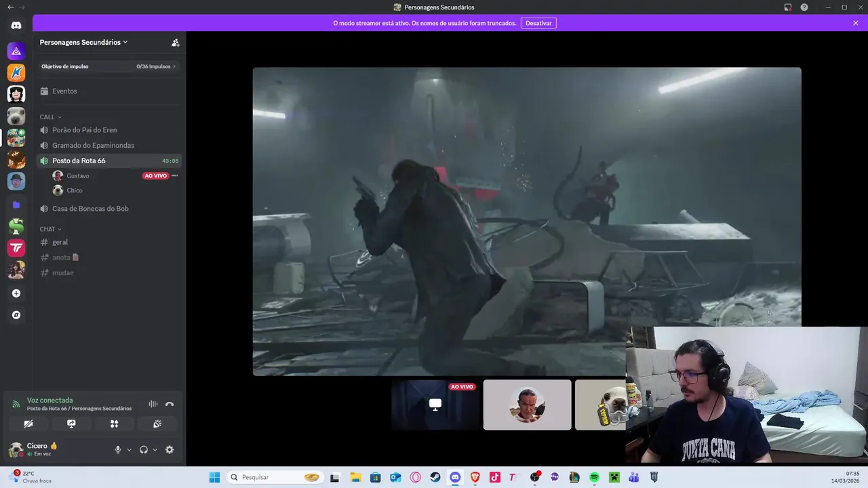Deafen audio with headphones icon
868x488 pixels.
click(144, 449)
